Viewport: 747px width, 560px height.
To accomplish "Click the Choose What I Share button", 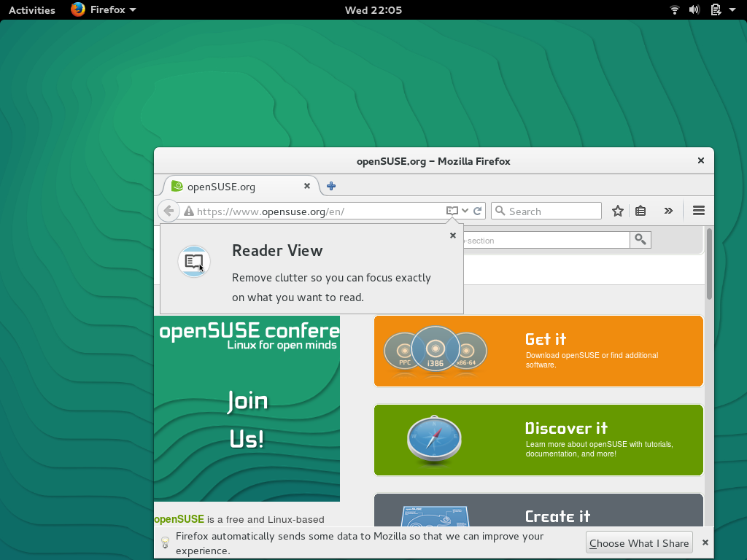I will pos(639,542).
